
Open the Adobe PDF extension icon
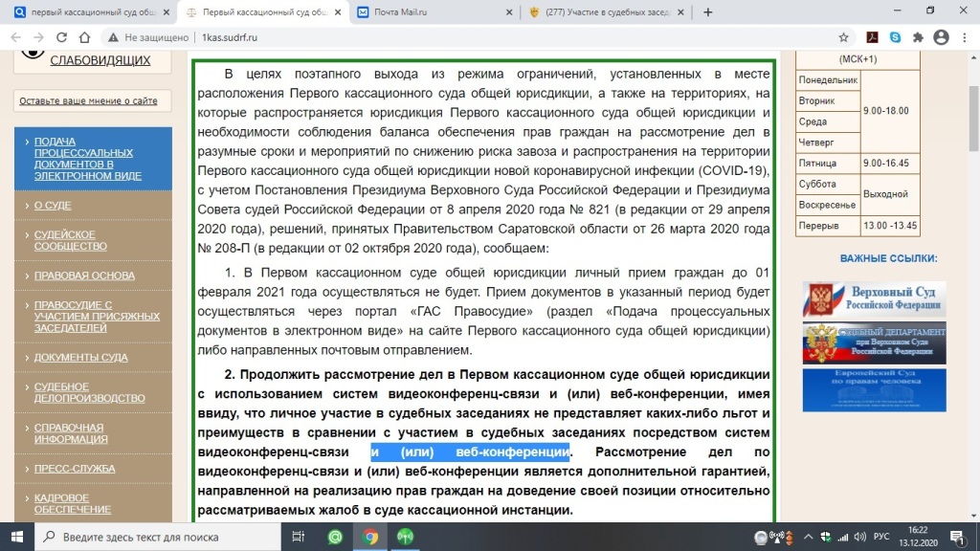pyautogui.click(x=872, y=37)
